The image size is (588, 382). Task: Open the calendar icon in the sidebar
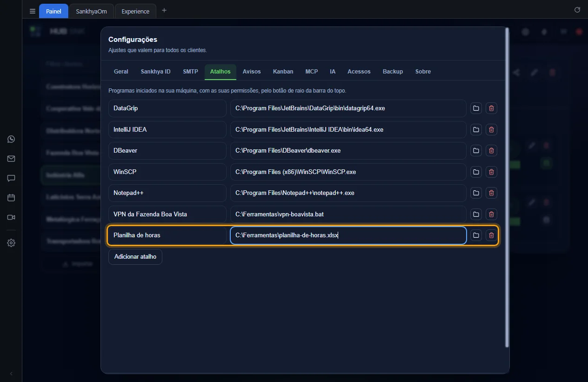[11, 198]
